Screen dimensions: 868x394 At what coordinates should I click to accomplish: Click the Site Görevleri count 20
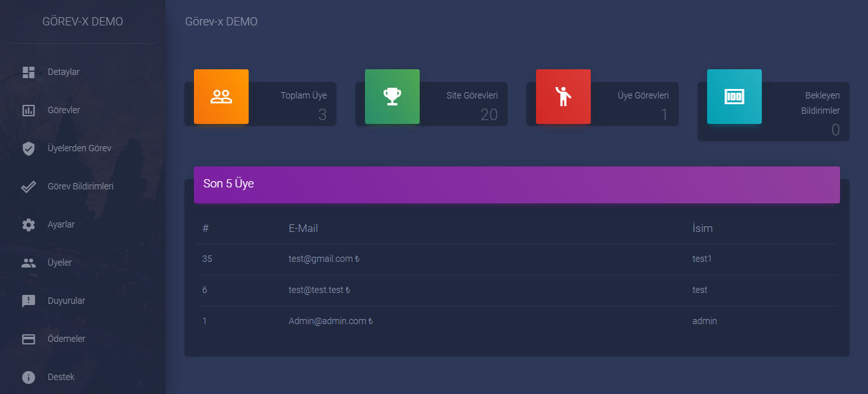pyautogui.click(x=490, y=115)
